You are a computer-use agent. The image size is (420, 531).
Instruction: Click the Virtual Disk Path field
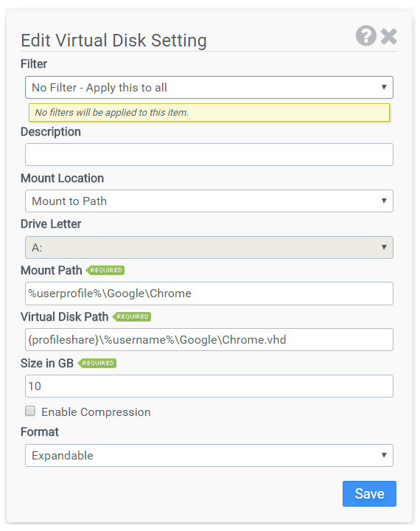209,340
